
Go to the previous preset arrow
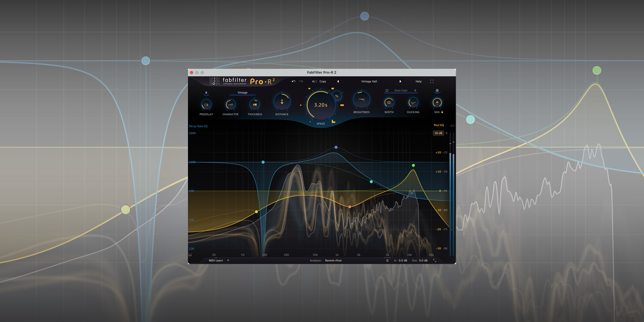(x=338, y=81)
